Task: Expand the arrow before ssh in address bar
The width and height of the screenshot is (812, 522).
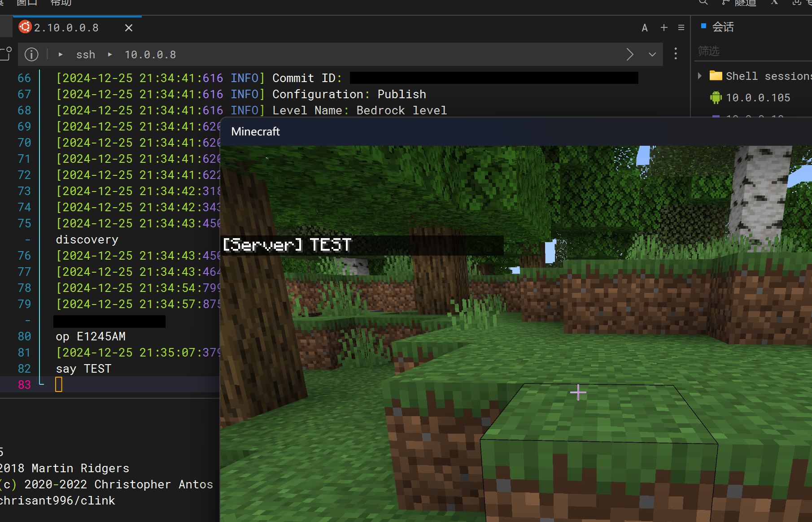Action: (61, 55)
